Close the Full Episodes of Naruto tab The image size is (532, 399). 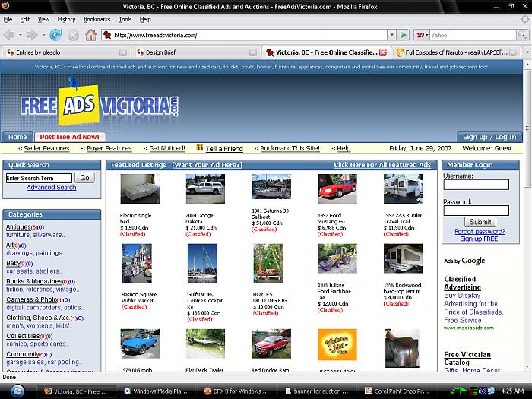(513, 52)
